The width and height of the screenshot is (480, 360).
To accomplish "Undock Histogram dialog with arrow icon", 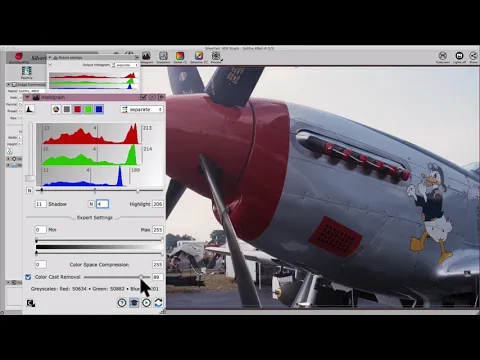I will [161, 97].
